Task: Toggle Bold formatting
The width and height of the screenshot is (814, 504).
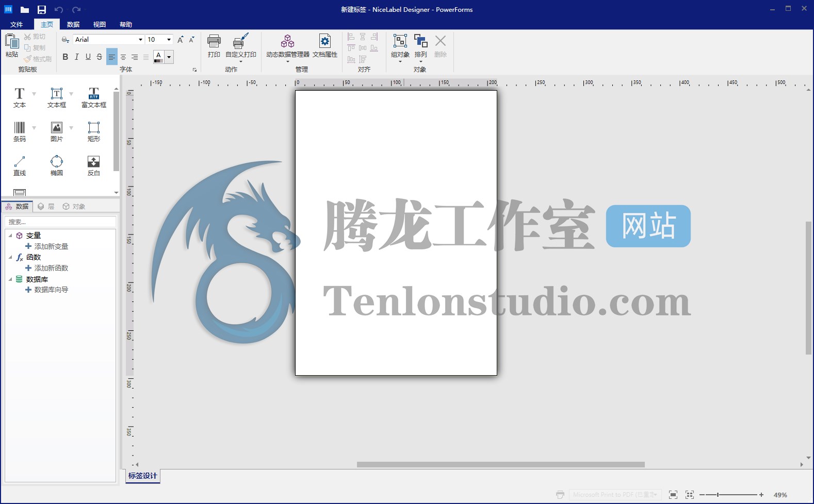Action: tap(66, 57)
